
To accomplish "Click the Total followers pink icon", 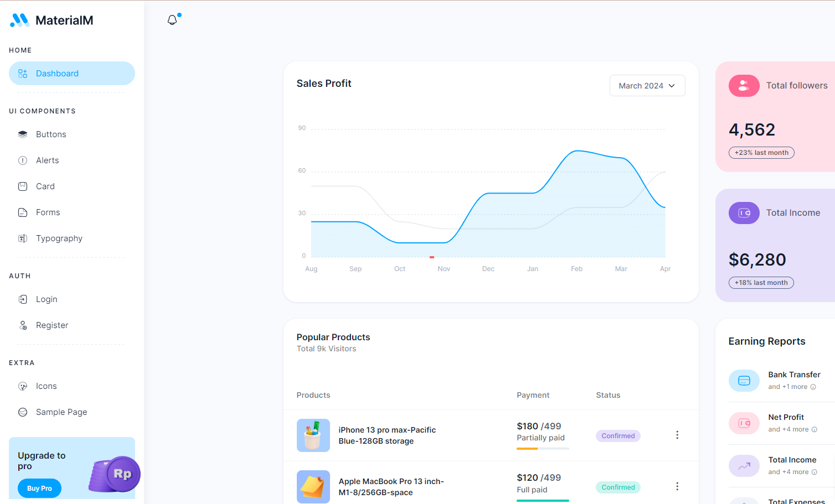I will 744,86.
